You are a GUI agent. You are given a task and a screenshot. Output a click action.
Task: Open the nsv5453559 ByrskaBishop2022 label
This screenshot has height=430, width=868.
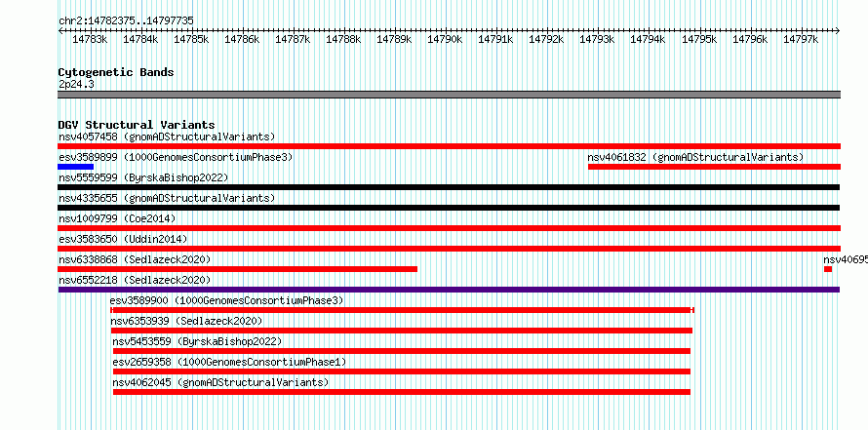[x=197, y=341]
